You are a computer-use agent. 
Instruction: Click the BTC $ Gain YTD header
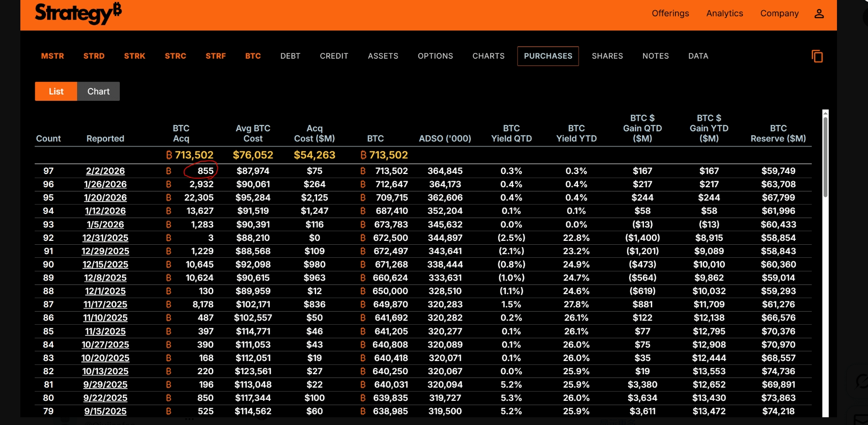tap(709, 128)
